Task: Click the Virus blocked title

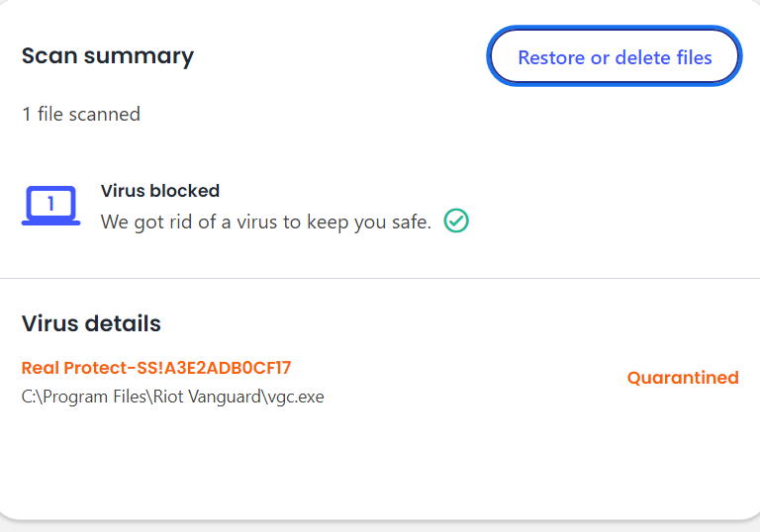Action: [x=160, y=191]
